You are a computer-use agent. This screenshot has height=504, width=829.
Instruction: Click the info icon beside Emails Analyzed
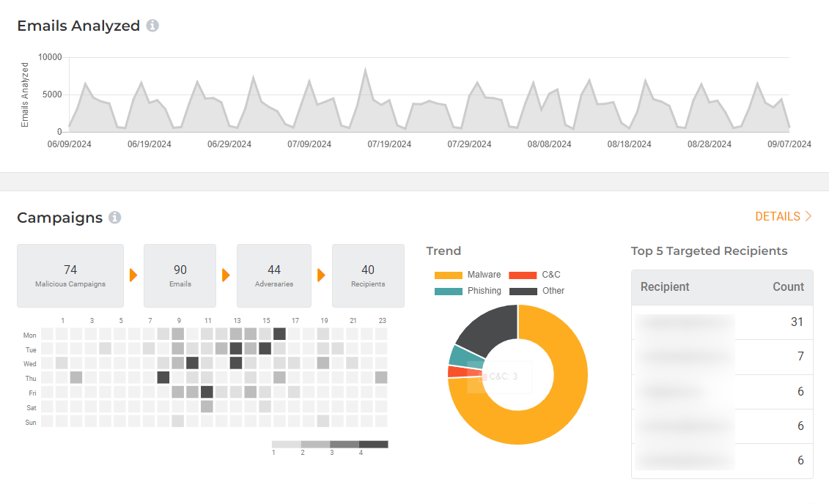pyautogui.click(x=152, y=26)
